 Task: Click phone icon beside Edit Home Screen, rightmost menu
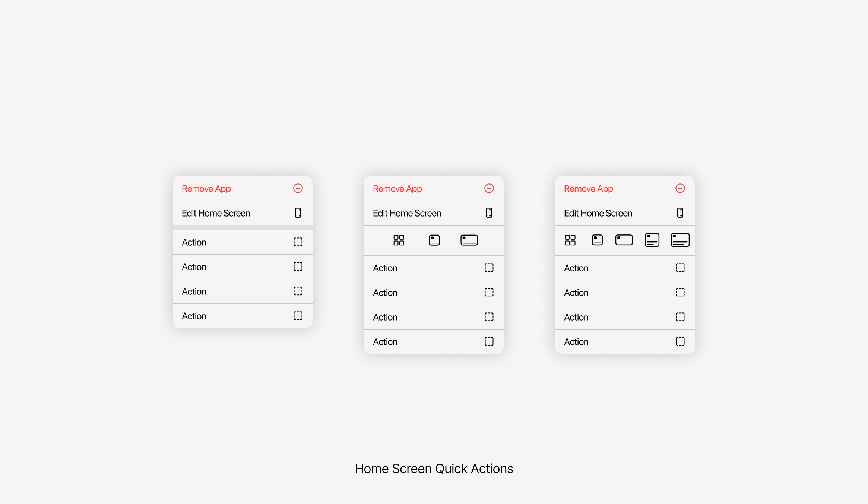(x=680, y=213)
